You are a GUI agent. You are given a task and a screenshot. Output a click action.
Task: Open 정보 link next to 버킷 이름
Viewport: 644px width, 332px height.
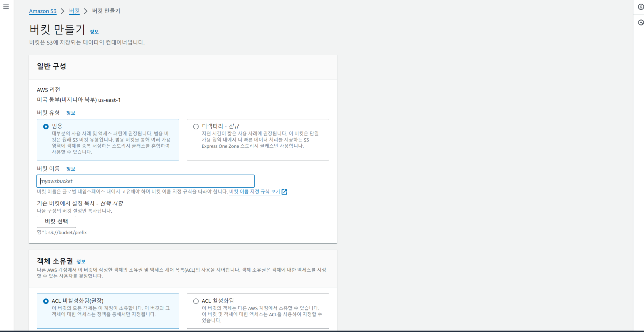click(x=71, y=169)
